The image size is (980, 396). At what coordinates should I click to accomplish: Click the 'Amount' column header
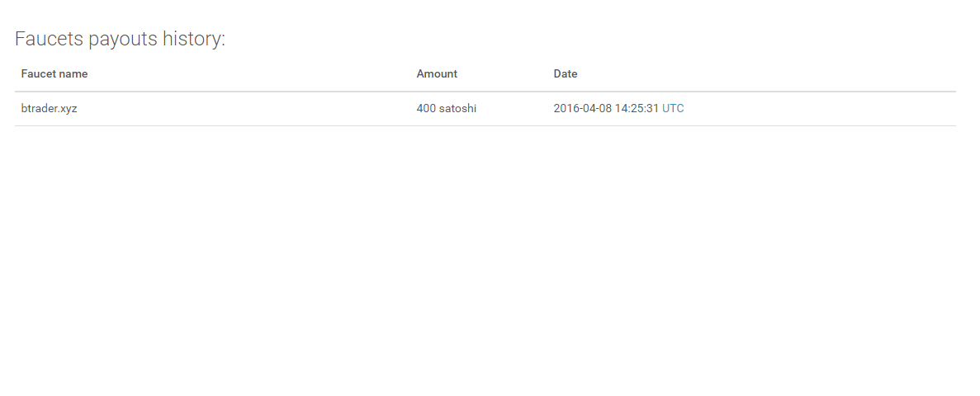point(437,73)
